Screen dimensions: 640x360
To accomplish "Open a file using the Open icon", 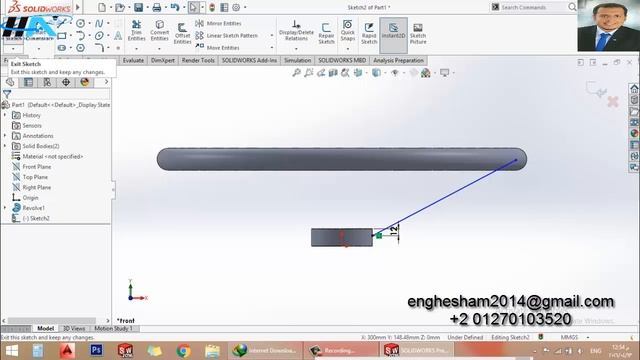I will [120, 7].
